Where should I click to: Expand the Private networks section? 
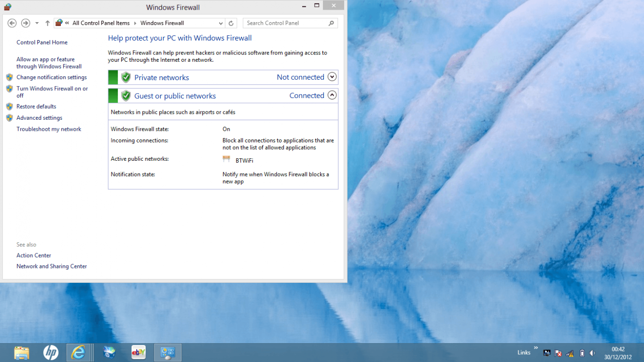[x=332, y=77]
